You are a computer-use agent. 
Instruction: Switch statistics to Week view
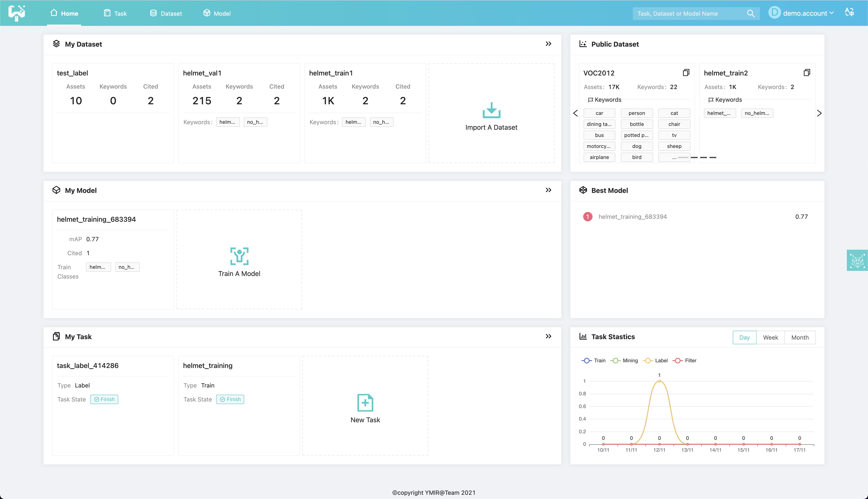[770, 338]
